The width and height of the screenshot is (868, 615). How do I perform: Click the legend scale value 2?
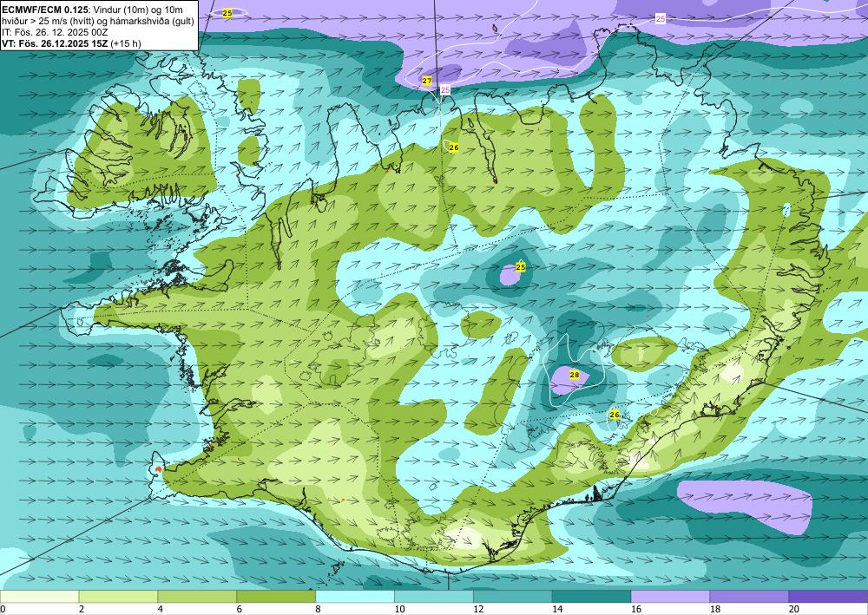pyautogui.click(x=82, y=609)
